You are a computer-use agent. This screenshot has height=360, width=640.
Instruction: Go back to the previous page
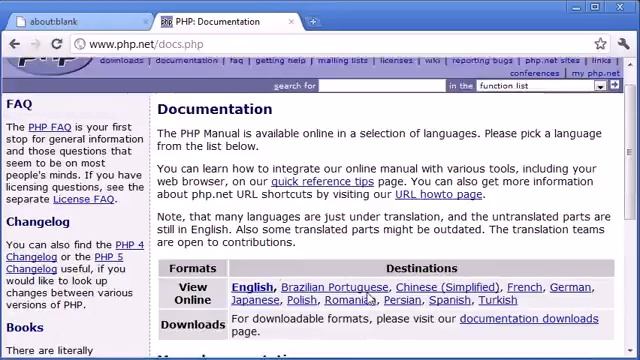pyautogui.click(x=15, y=44)
